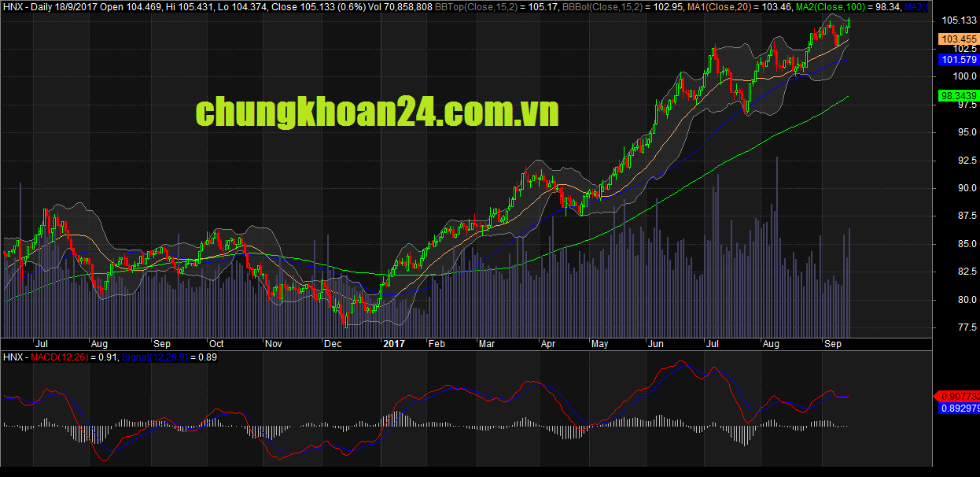The image size is (980, 477).
Task: Click the orange 103.455 price tag
Action: tap(959, 39)
